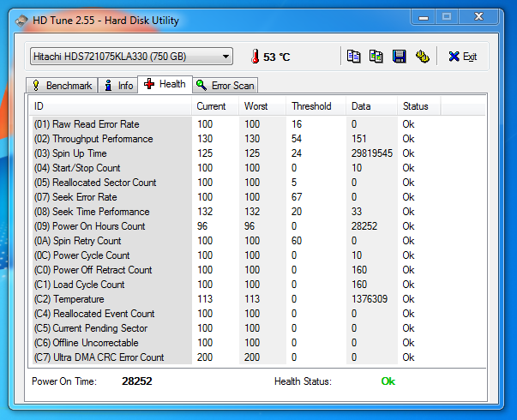Select the Health tab

tap(165, 84)
